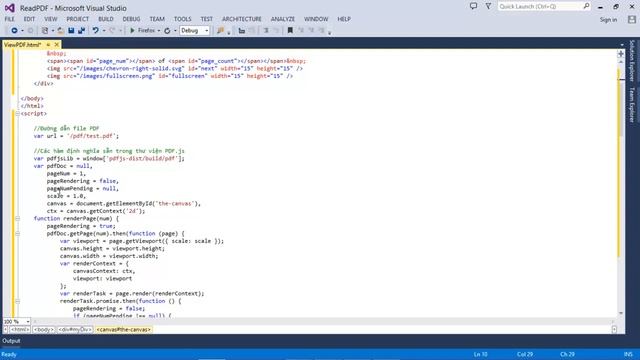The image size is (640, 360).
Task: Click the vertical scrollbar down arrow
Action: (x=621, y=314)
